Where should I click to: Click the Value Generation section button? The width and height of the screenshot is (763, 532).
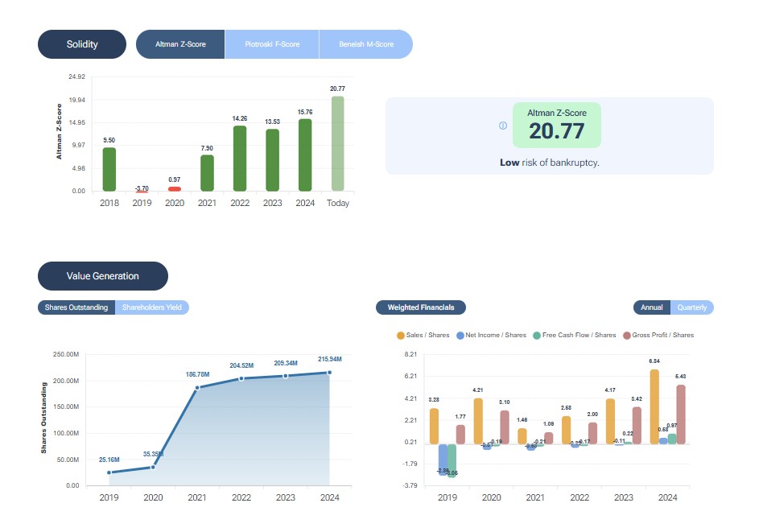click(103, 276)
